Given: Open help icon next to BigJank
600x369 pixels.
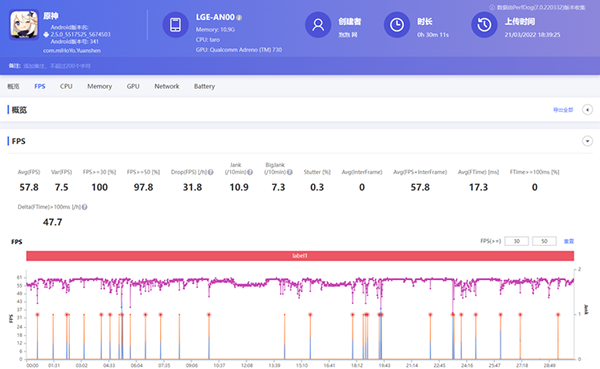Looking at the screenshot, I should pos(290,172).
